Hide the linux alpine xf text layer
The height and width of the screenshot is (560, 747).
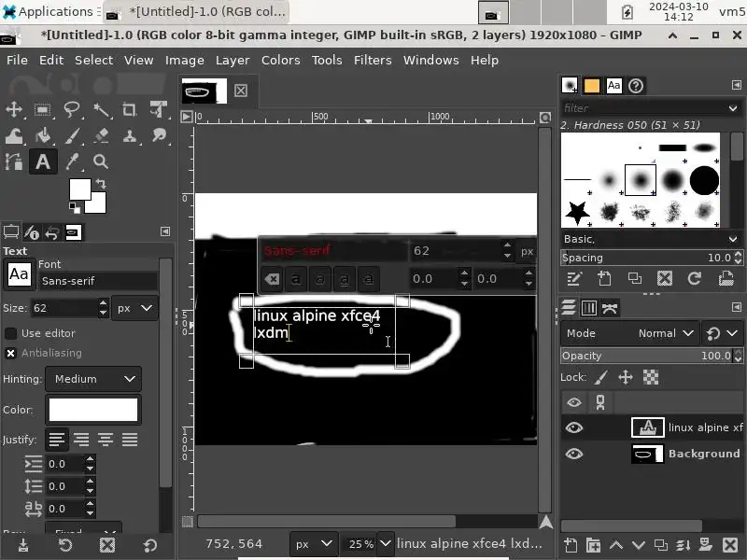click(574, 427)
